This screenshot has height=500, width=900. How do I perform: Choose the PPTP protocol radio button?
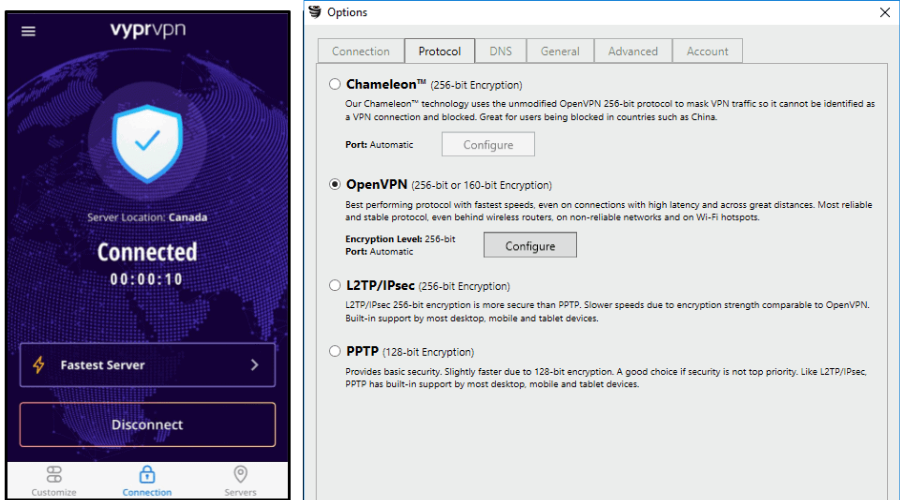coord(335,351)
